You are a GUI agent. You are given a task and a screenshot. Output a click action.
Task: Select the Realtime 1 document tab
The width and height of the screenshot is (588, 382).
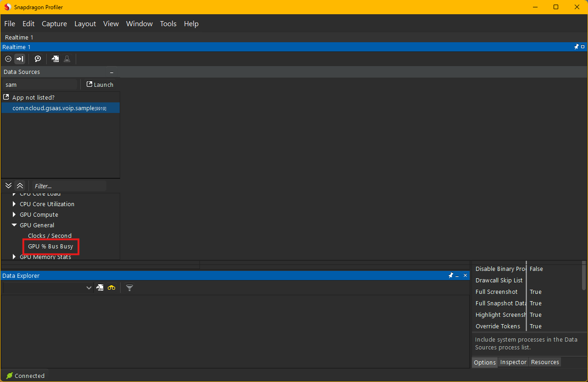point(19,37)
